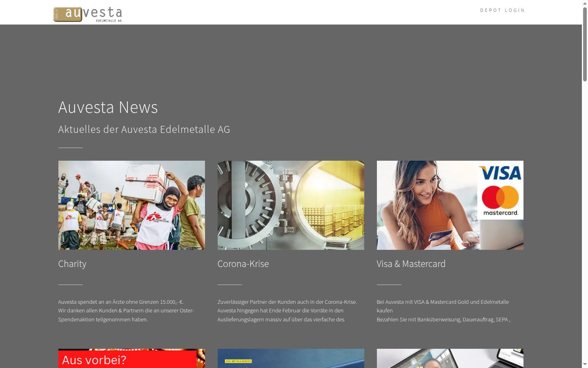588x368 pixels.
Task: Click subtitle 'Aktuelles der Auvesta Edelmetalle AG'
Action: (x=144, y=129)
